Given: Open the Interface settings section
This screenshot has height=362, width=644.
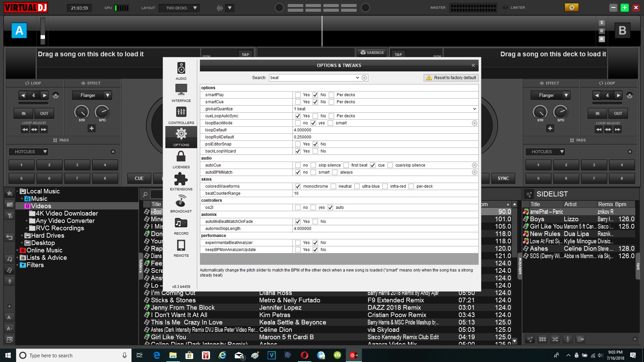Looking at the screenshot, I should [181, 93].
